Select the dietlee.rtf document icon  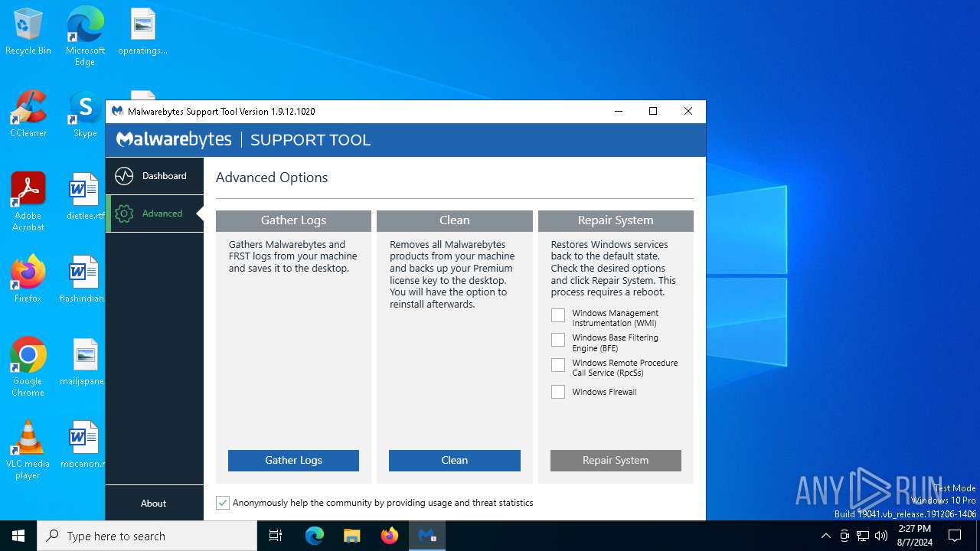85,197
